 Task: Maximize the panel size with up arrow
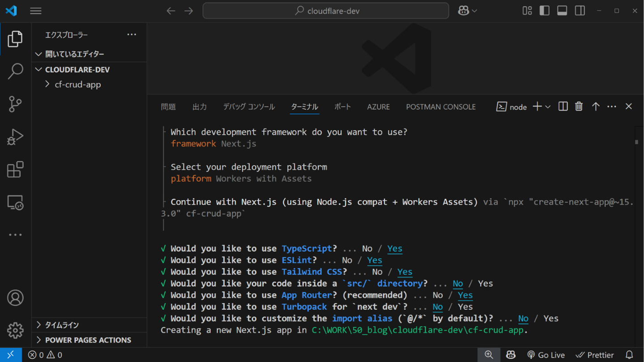pyautogui.click(x=596, y=107)
